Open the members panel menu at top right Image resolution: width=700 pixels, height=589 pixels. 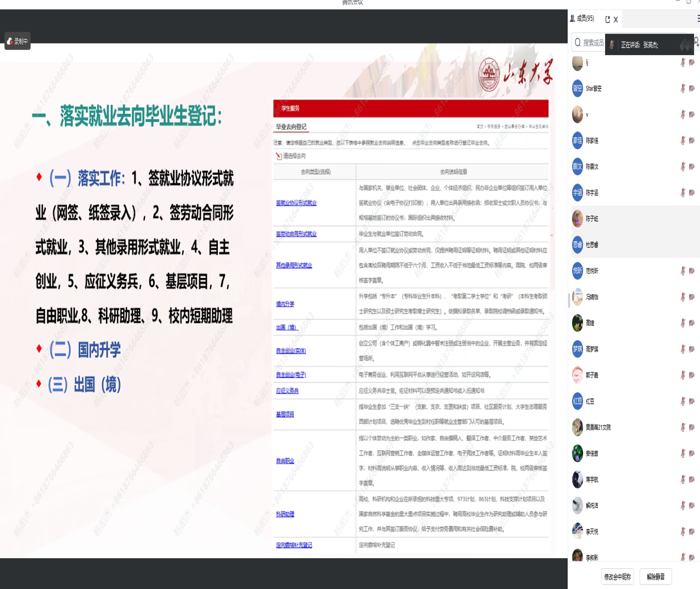[x=698, y=19]
